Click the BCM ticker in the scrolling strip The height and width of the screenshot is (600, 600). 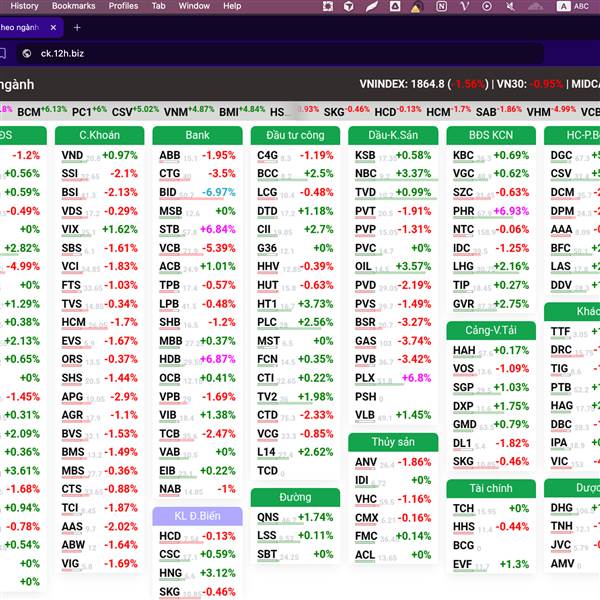(42, 111)
